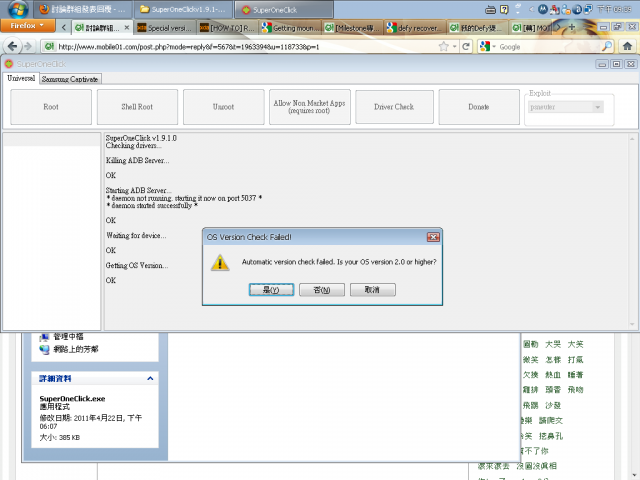The height and width of the screenshot is (480, 640).
Task: Click the Firefox URL address field
Action: click(245, 47)
